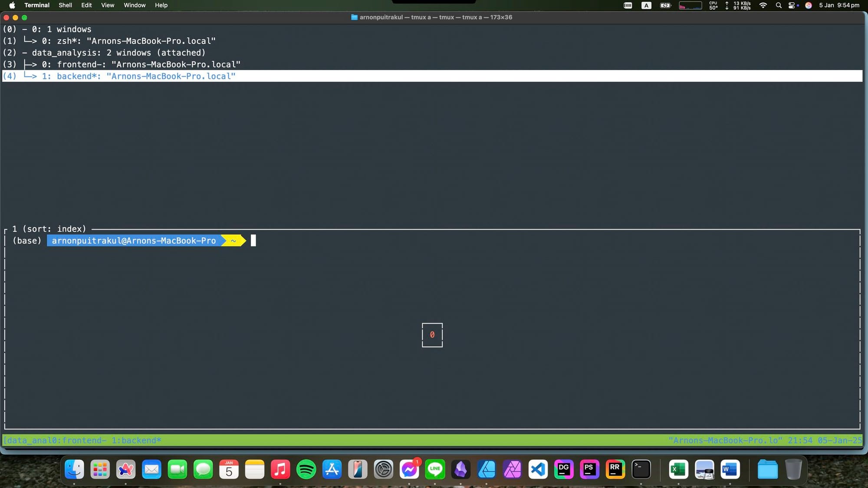Viewport: 868px width, 488px height.
Task: Click the tmux status bar date 05-Jan-25
Action: (840, 440)
